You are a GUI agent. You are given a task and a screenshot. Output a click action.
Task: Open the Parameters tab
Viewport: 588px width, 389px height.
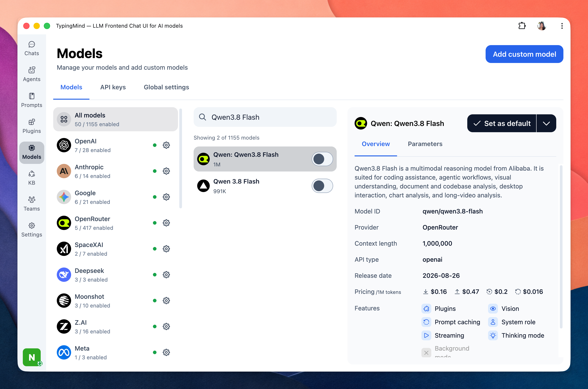point(425,144)
